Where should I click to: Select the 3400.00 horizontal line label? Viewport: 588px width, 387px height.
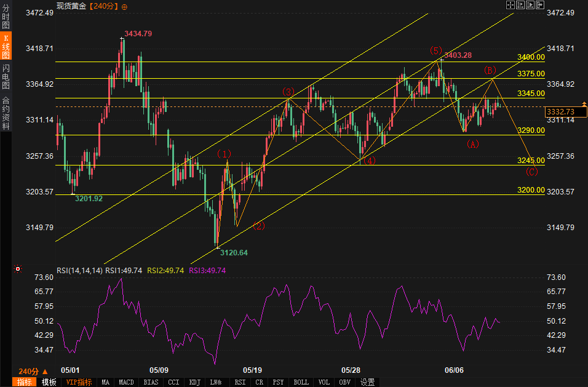coord(531,57)
